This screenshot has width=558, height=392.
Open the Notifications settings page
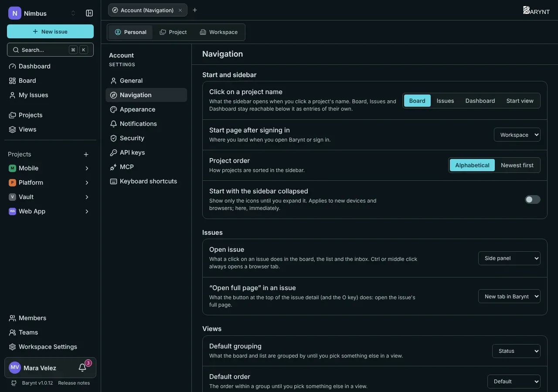coord(146,124)
